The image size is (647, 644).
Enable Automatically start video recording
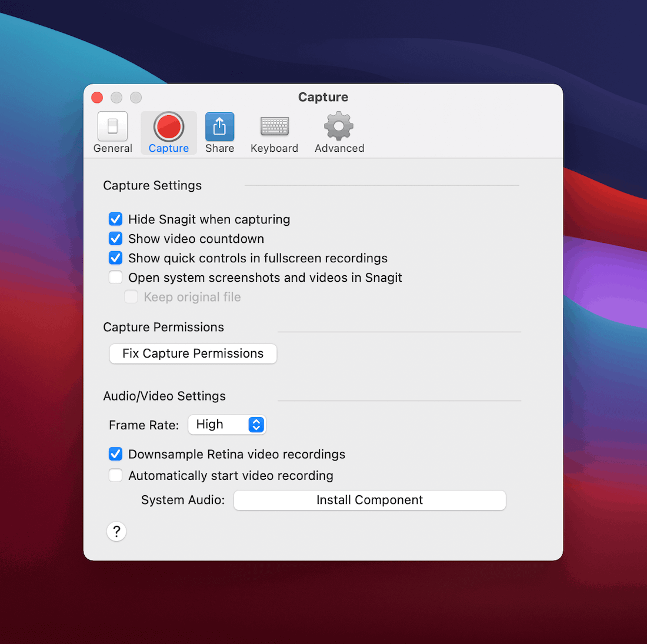pos(115,475)
